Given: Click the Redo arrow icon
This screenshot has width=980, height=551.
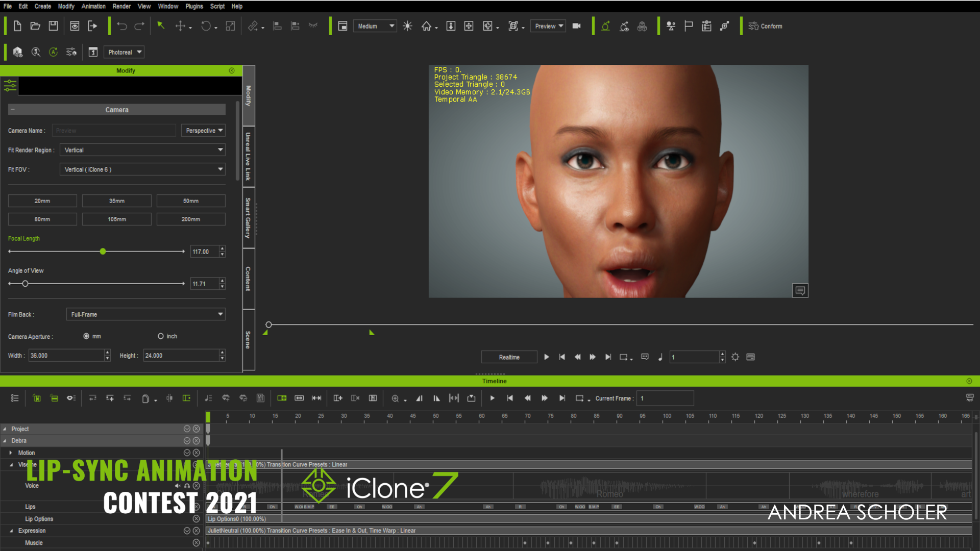Looking at the screenshot, I should 139,26.
